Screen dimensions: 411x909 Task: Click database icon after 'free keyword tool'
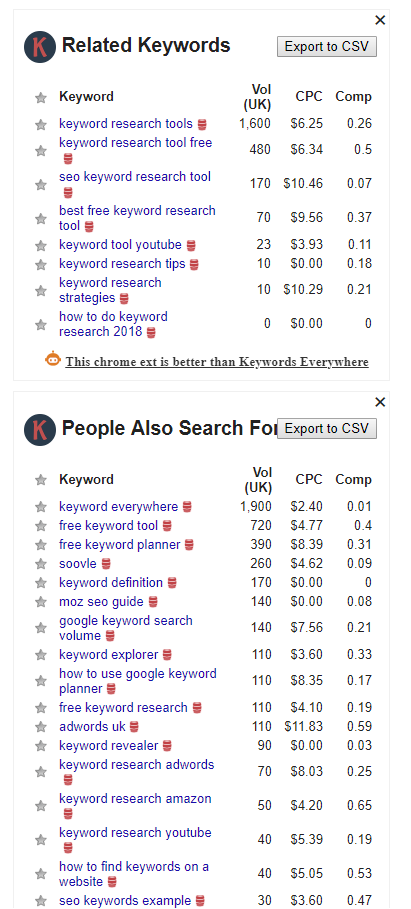click(167, 526)
